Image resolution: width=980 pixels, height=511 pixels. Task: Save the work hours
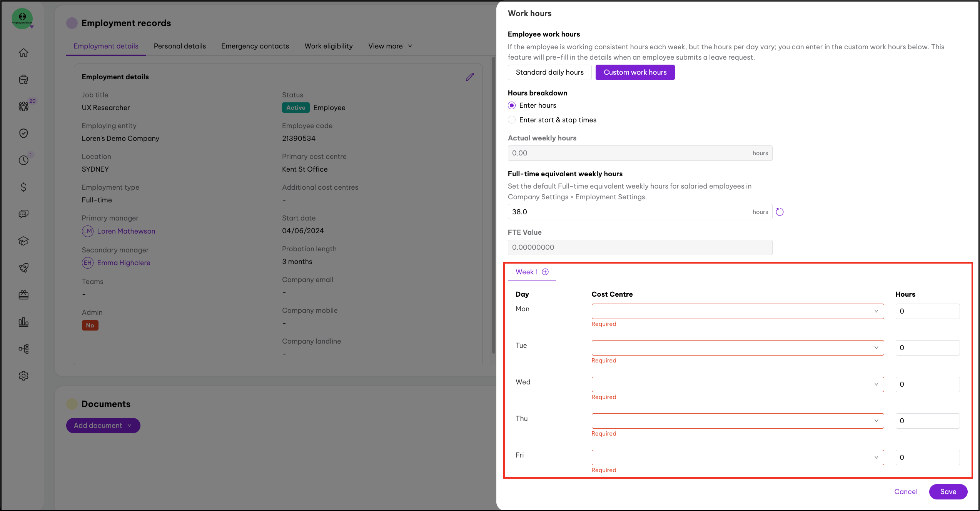point(948,492)
